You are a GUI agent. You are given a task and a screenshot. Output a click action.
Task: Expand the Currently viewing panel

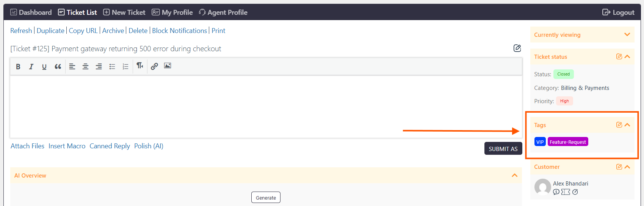tap(627, 35)
